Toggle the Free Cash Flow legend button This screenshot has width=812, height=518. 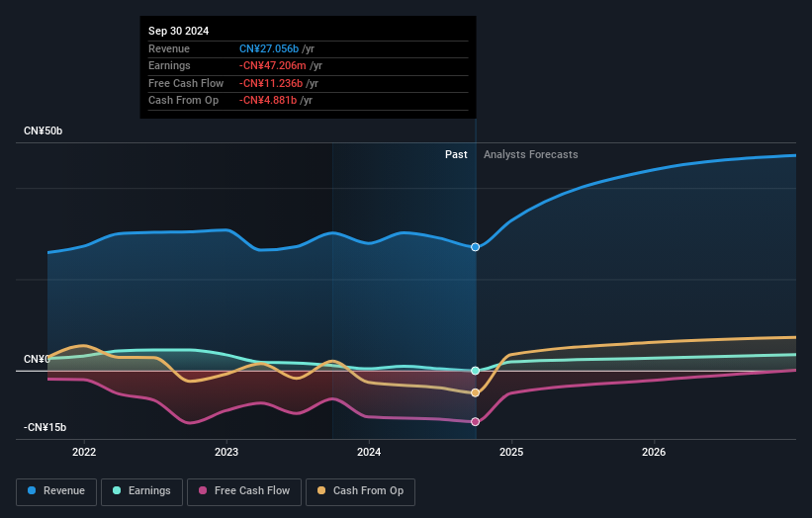(244, 491)
